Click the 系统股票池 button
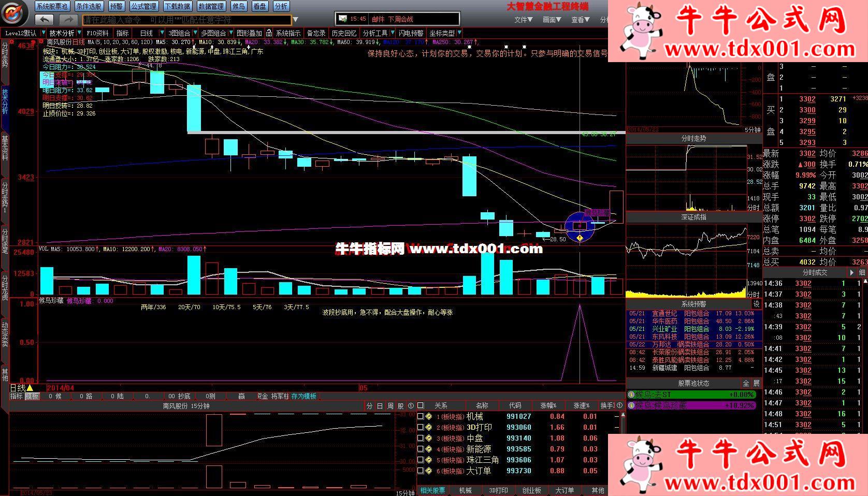The height and width of the screenshot is (496, 868). 52,6
